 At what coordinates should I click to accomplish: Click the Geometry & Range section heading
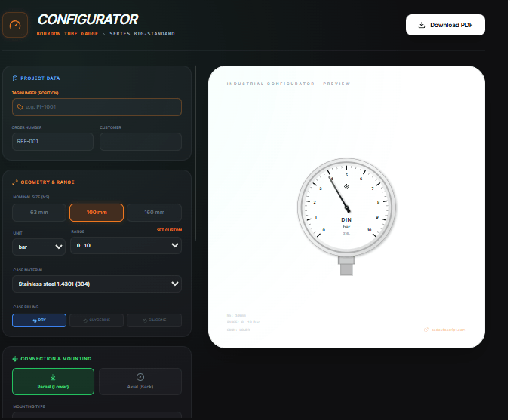48,182
